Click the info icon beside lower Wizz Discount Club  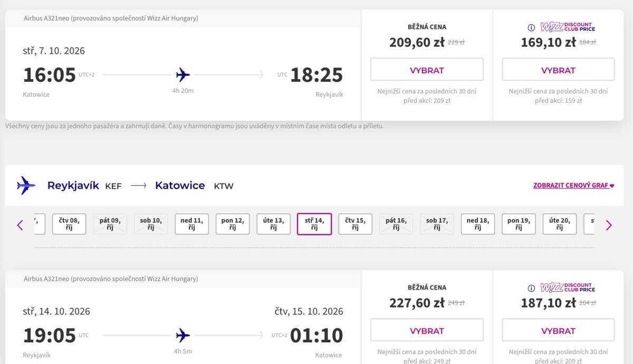(531, 288)
